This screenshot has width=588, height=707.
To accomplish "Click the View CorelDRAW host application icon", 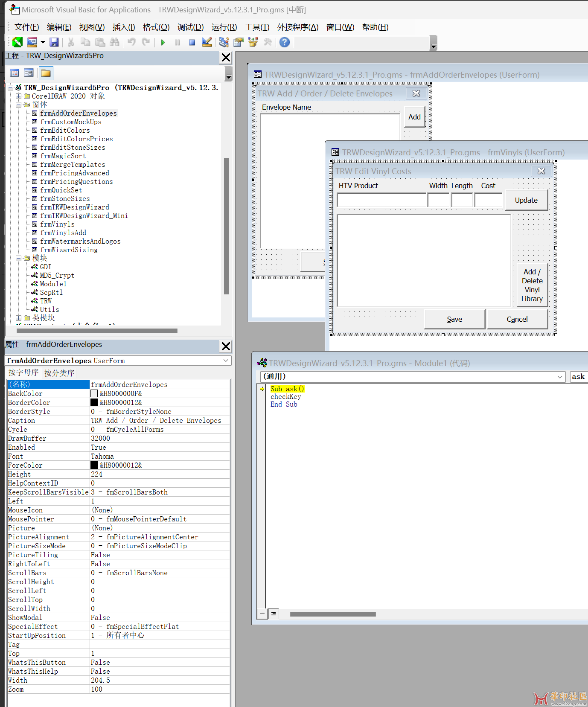I will pyautogui.click(x=17, y=42).
